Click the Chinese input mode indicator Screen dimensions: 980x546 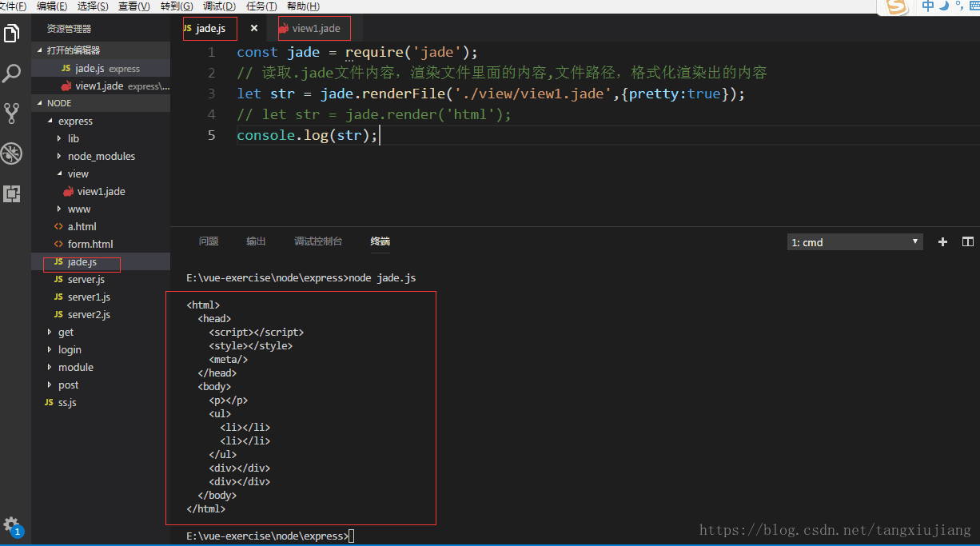(x=927, y=6)
